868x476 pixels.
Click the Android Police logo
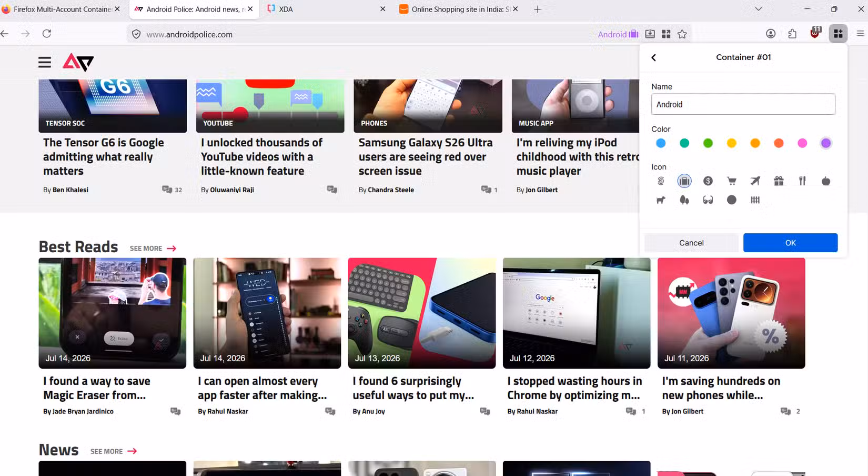pos(78,62)
